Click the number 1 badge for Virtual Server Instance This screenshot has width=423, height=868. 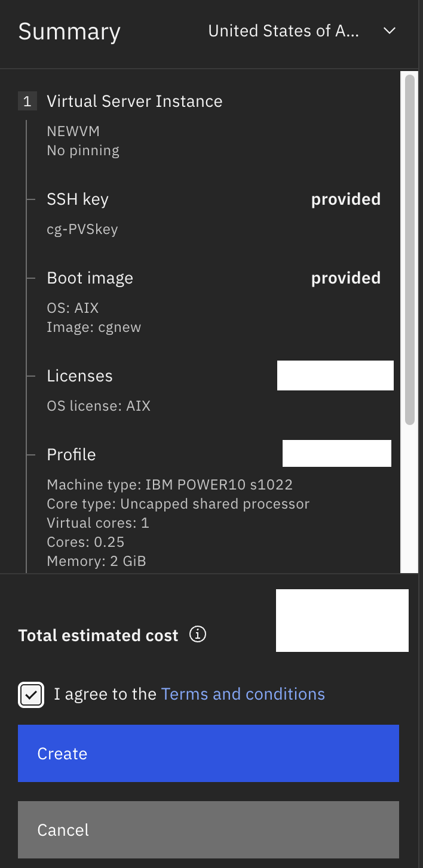tap(27, 101)
